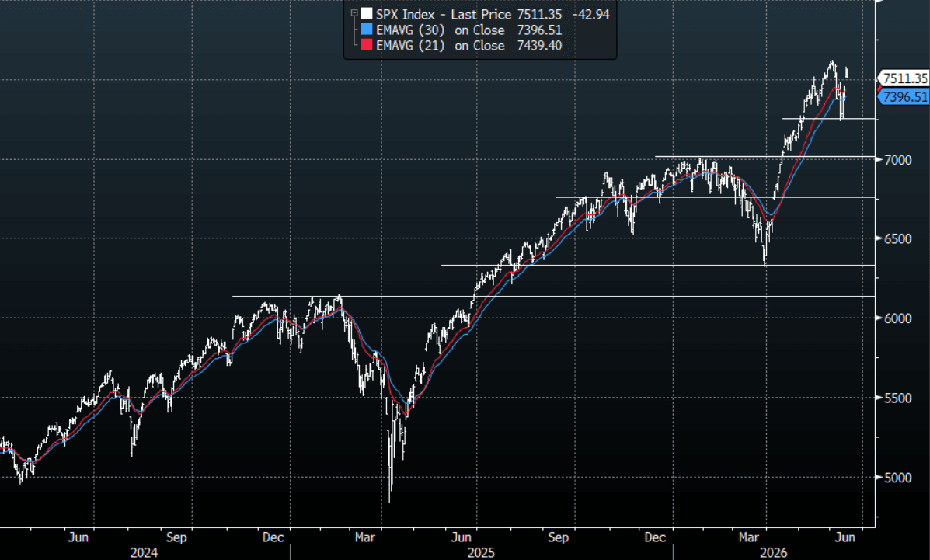Select the horizontal line just above 7000
Viewport: 930px width, 560px height.
click(x=765, y=157)
